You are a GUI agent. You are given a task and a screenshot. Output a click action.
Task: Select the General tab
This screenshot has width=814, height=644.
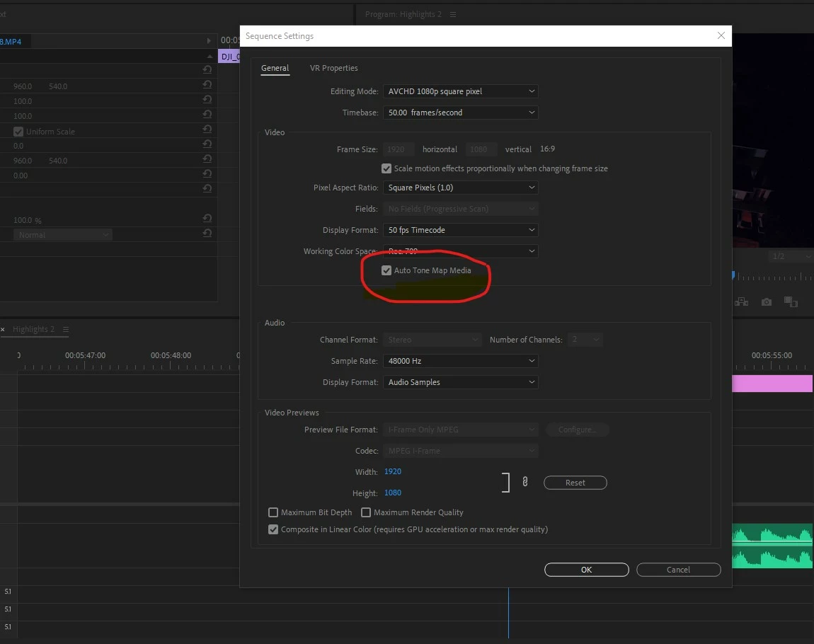click(x=275, y=68)
